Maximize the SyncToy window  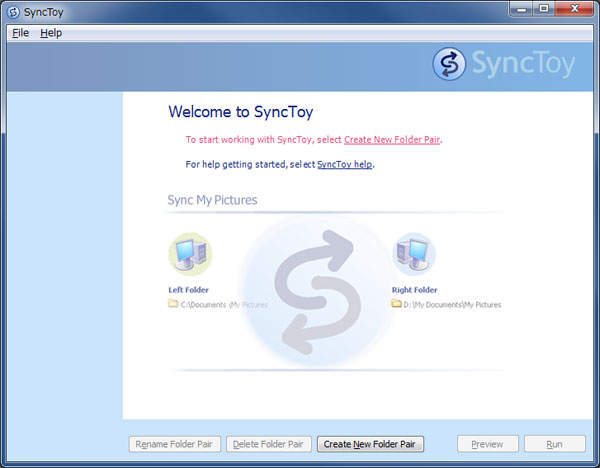tap(543, 9)
